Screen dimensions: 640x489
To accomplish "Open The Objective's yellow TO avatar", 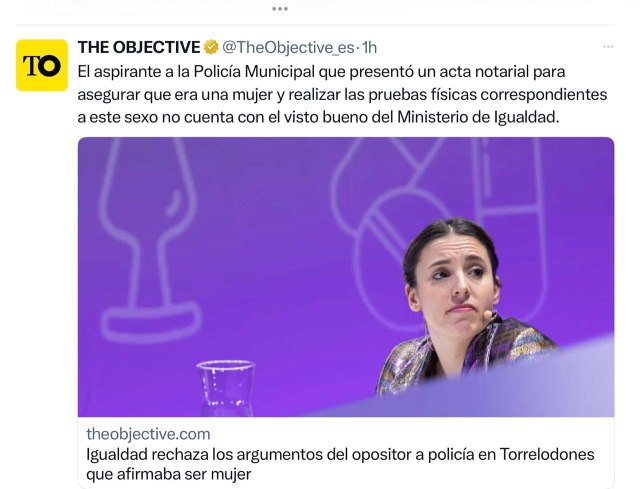I will 42,65.
